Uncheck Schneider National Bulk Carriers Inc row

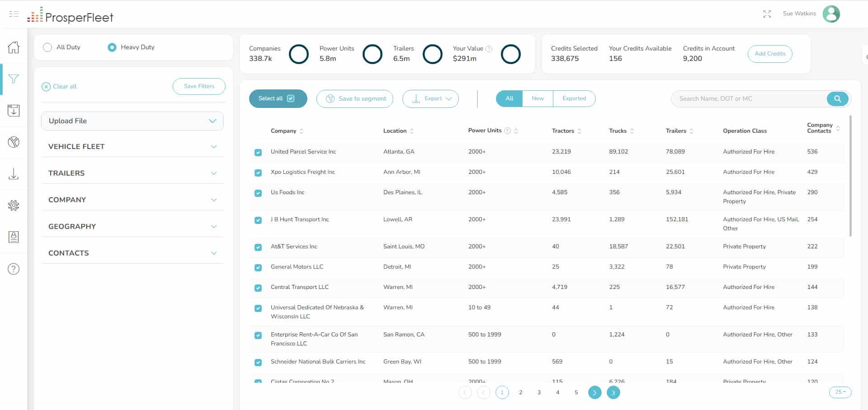click(258, 363)
